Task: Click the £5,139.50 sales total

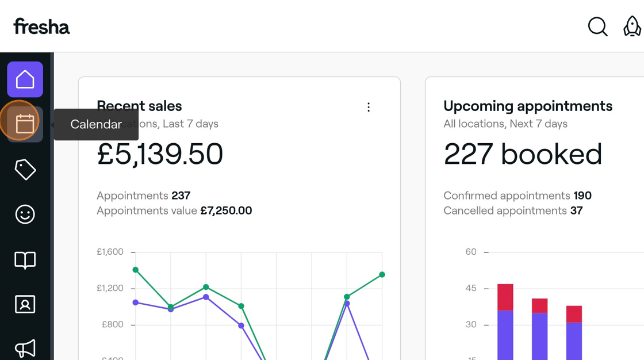Action: 160,154
